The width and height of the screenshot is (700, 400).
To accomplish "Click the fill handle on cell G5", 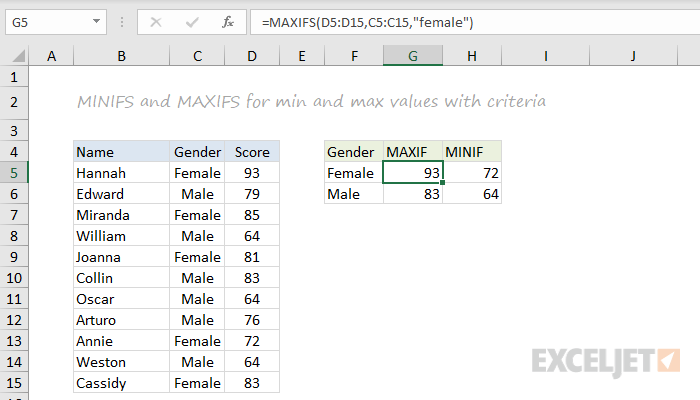I will (x=442, y=183).
